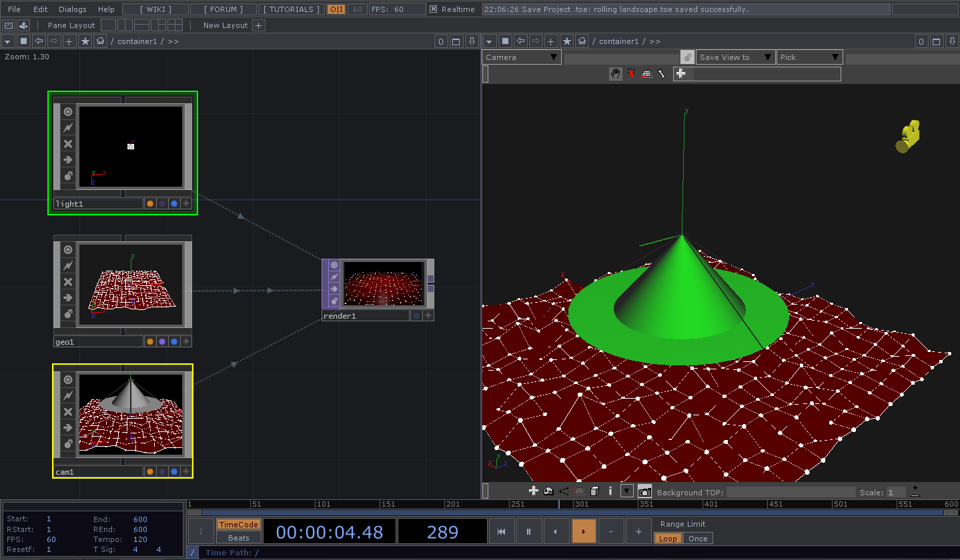The height and width of the screenshot is (560, 960).
Task: Click the TUTORIALS button
Action: pos(292,9)
